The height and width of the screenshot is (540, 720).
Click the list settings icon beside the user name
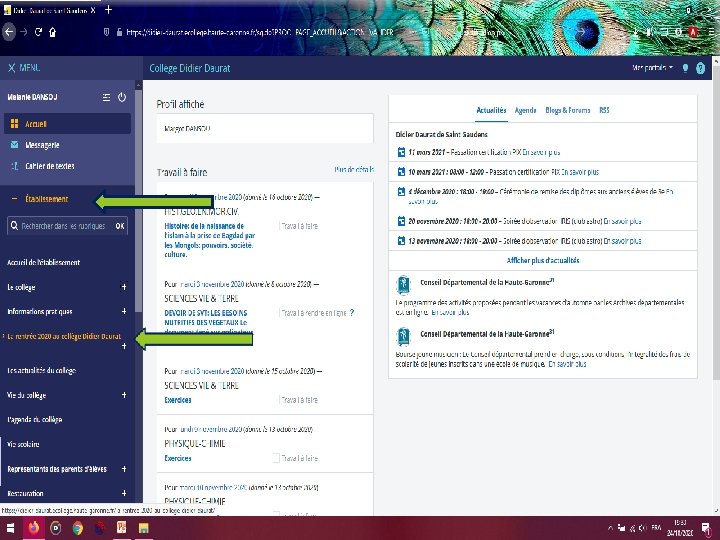(106, 97)
